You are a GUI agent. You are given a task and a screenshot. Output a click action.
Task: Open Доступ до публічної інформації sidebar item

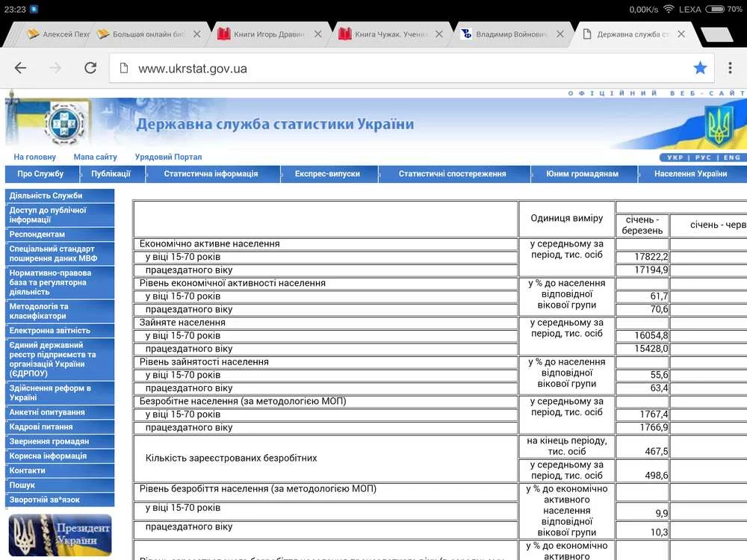coord(60,215)
